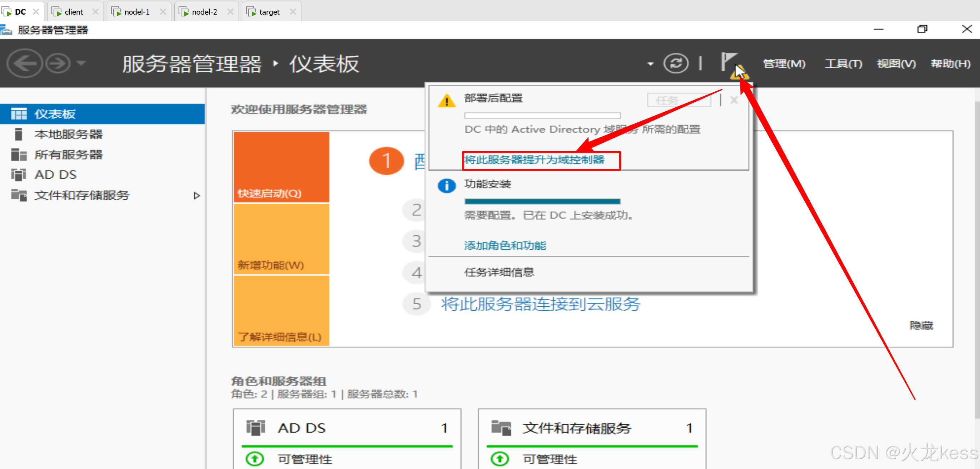The height and width of the screenshot is (469, 980).
Task: Click the forward navigation arrow
Action: point(58,63)
